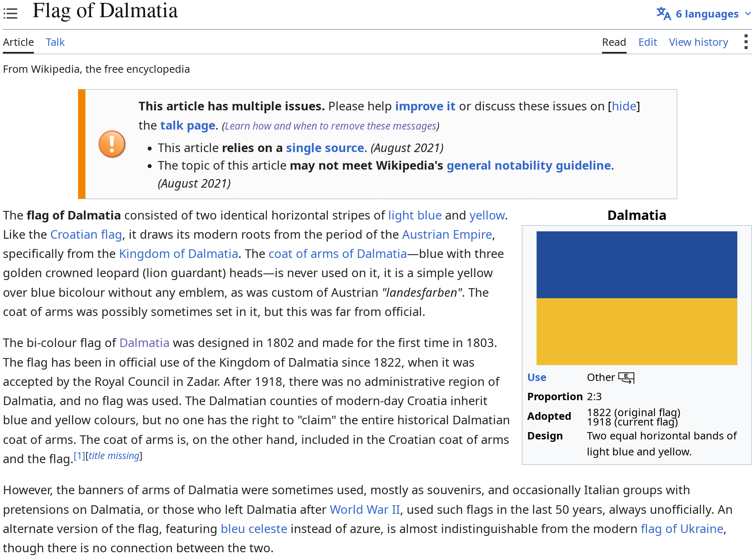The height and width of the screenshot is (560, 752).
Task: Open the Edit tab
Action: click(648, 42)
